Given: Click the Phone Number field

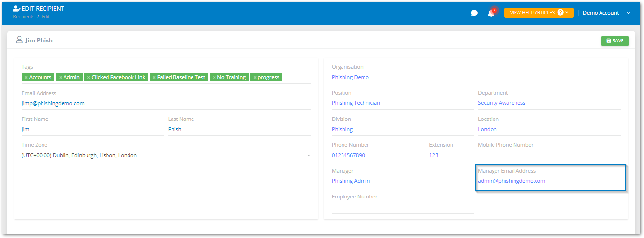Looking at the screenshot, I should click(379, 155).
